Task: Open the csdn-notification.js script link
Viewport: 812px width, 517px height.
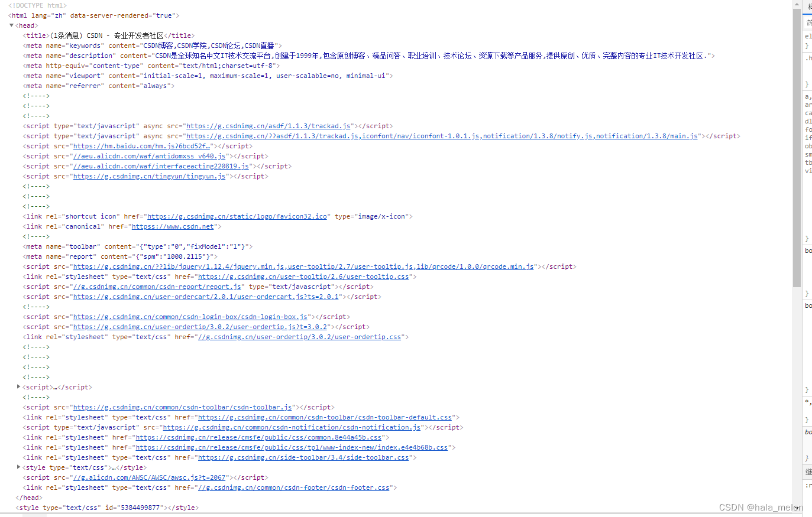Action: click(292, 427)
